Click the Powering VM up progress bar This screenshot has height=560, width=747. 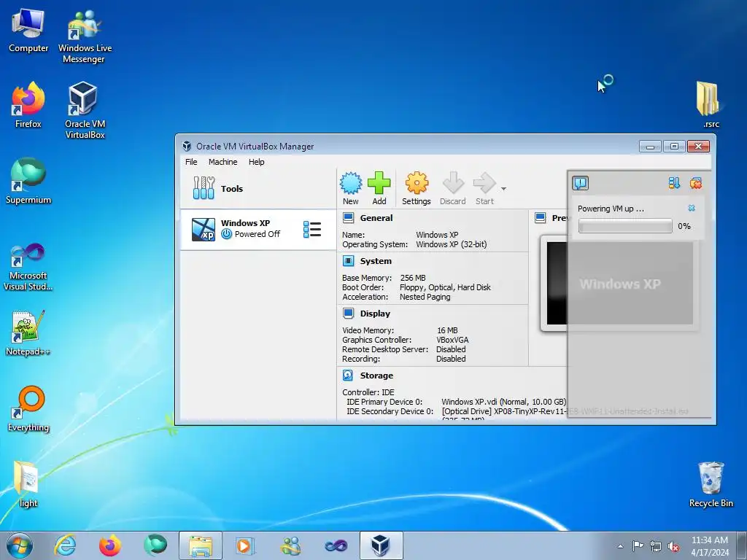point(625,226)
